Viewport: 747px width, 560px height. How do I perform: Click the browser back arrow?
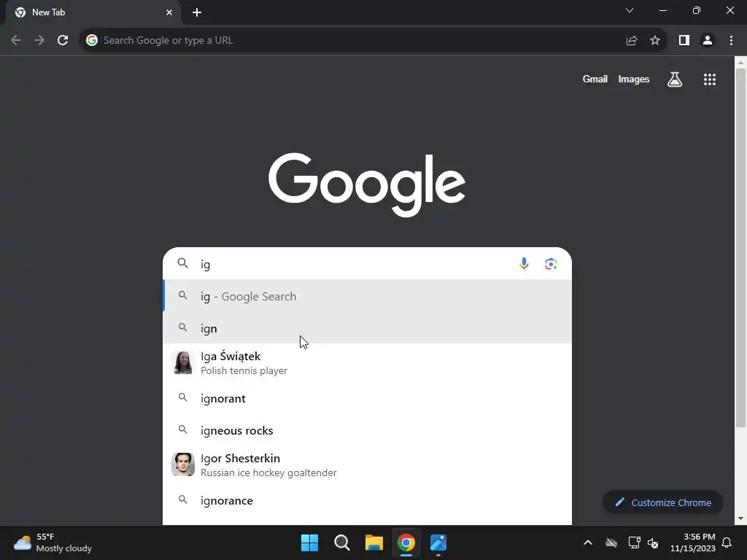coord(16,41)
